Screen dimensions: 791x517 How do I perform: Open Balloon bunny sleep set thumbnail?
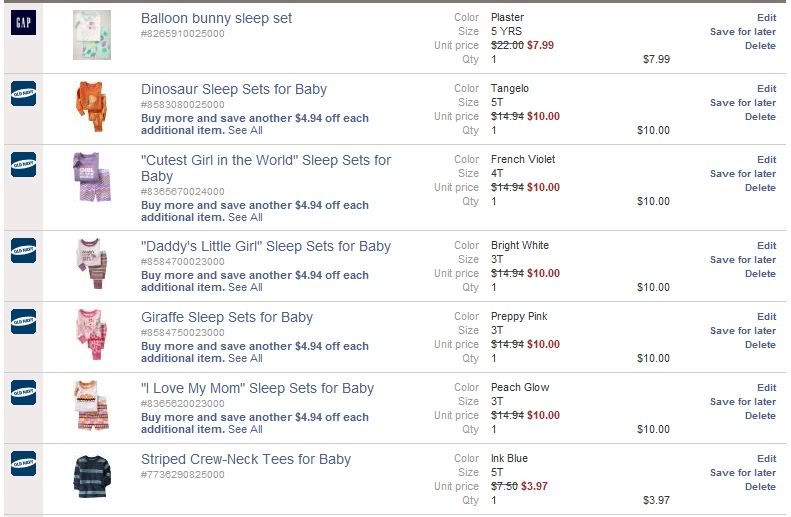92,35
